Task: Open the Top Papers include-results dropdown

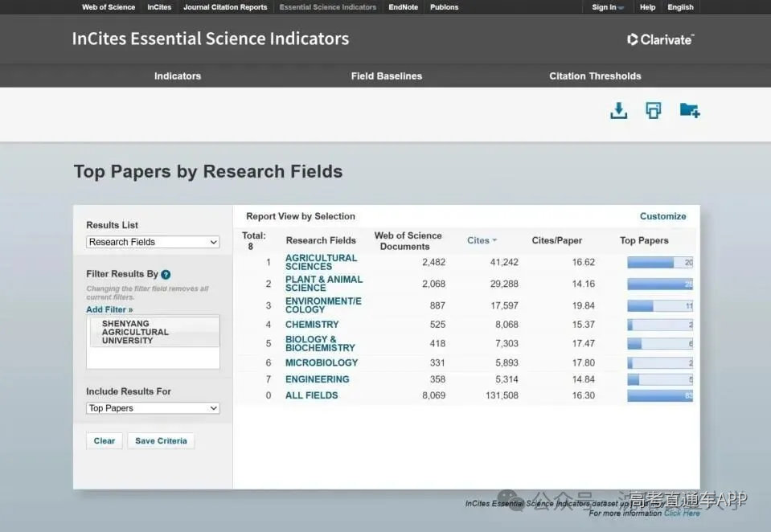Action: [153, 408]
